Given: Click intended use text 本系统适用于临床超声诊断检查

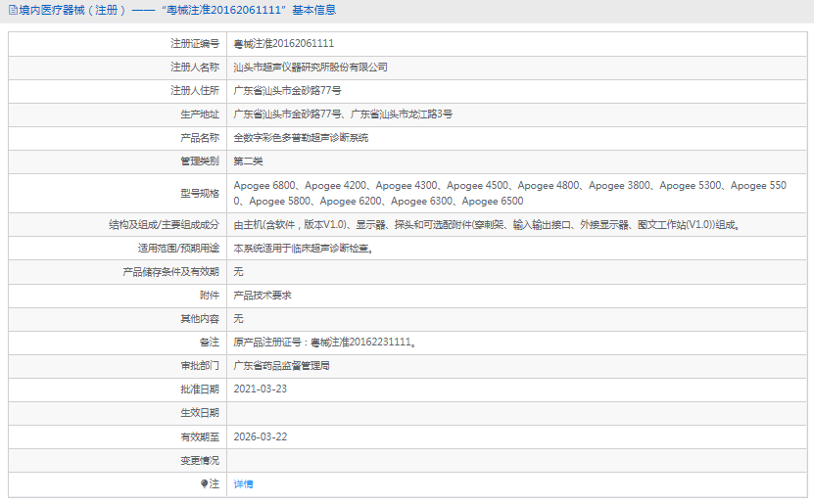Looking at the screenshot, I should pyautogui.click(x=304, y=249).
